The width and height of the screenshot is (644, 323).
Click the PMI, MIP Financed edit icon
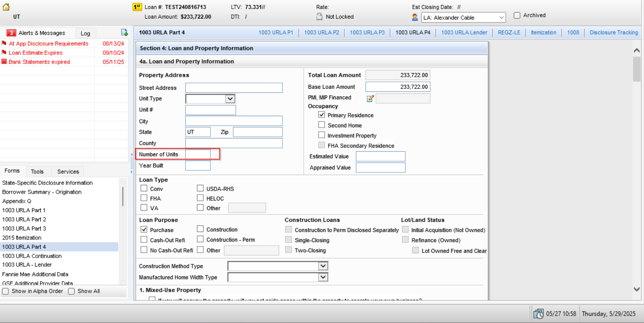point(370,98)
